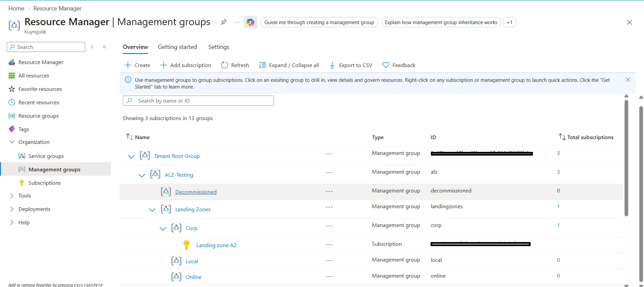The image size is (644, 287).
Task: Open the Decommissioned row ellipsis menu
Action: [329, 191]
